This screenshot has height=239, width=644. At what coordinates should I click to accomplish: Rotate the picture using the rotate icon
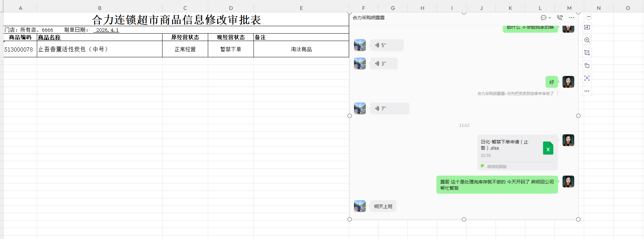coord(587,65)
